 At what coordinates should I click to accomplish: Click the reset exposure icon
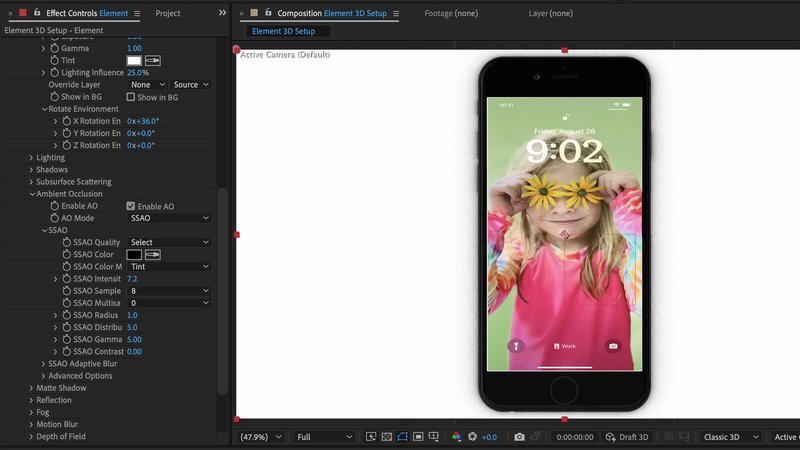click(x=473, y=437)
